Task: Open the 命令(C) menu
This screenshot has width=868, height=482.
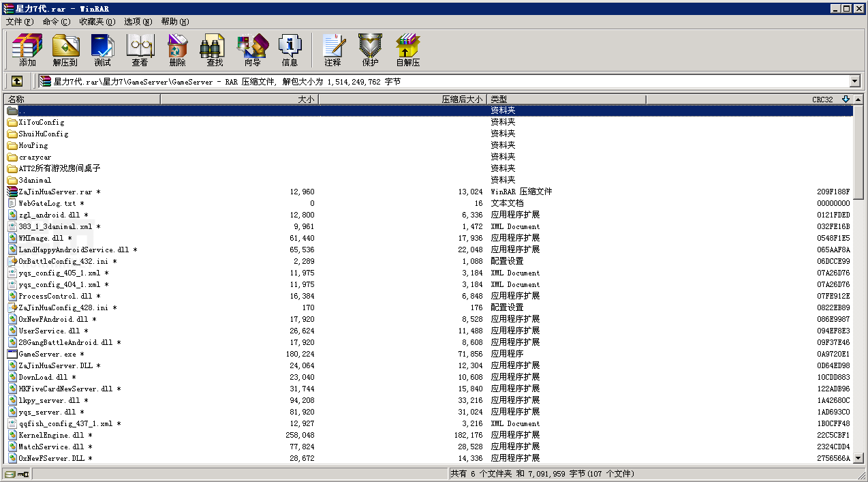Action: click(57, 22)
